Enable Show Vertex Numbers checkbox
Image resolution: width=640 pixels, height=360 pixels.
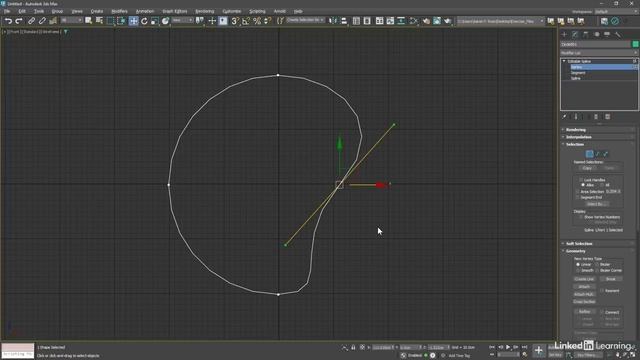click(x=581, y=217)
